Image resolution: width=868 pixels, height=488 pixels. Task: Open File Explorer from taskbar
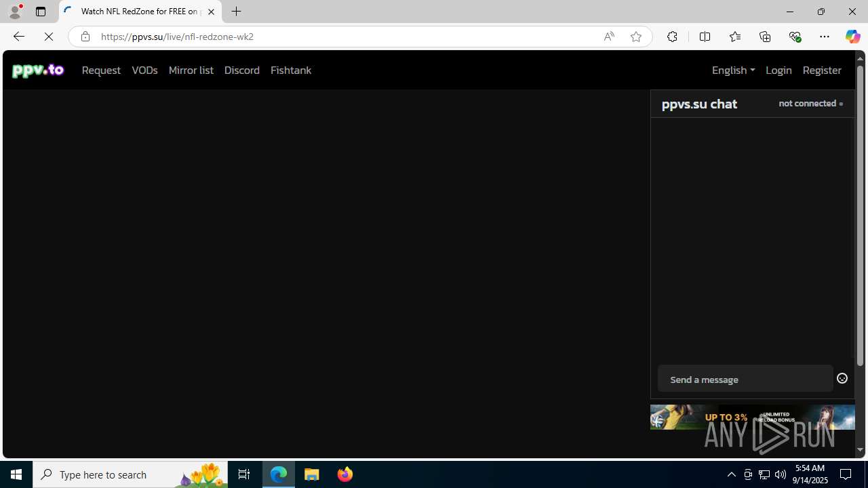click(x=312, y=474)
